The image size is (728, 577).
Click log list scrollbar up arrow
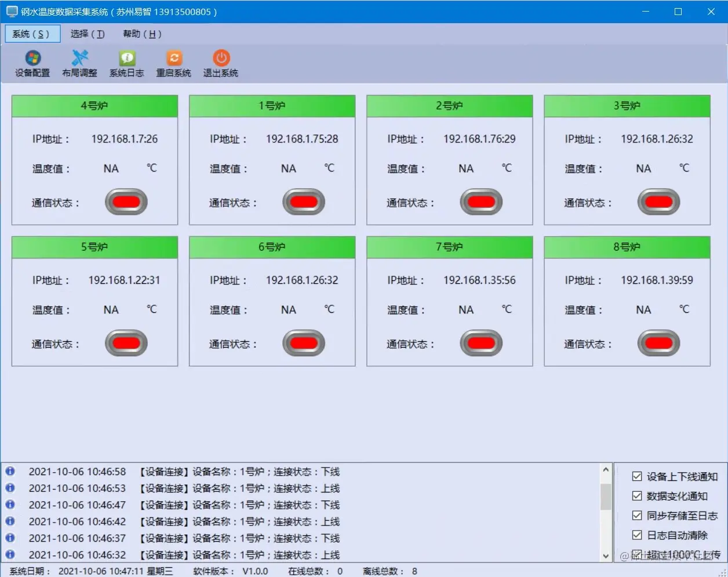click(x=606, y=470)
